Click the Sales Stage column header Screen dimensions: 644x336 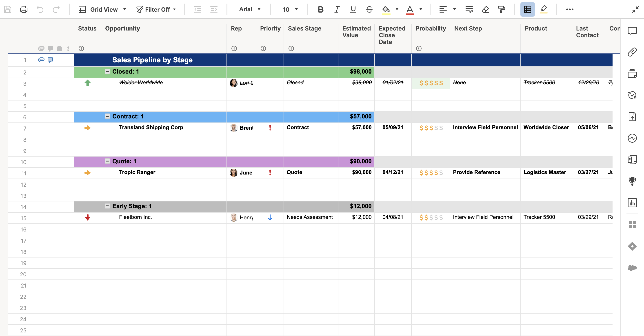point(304,28)
